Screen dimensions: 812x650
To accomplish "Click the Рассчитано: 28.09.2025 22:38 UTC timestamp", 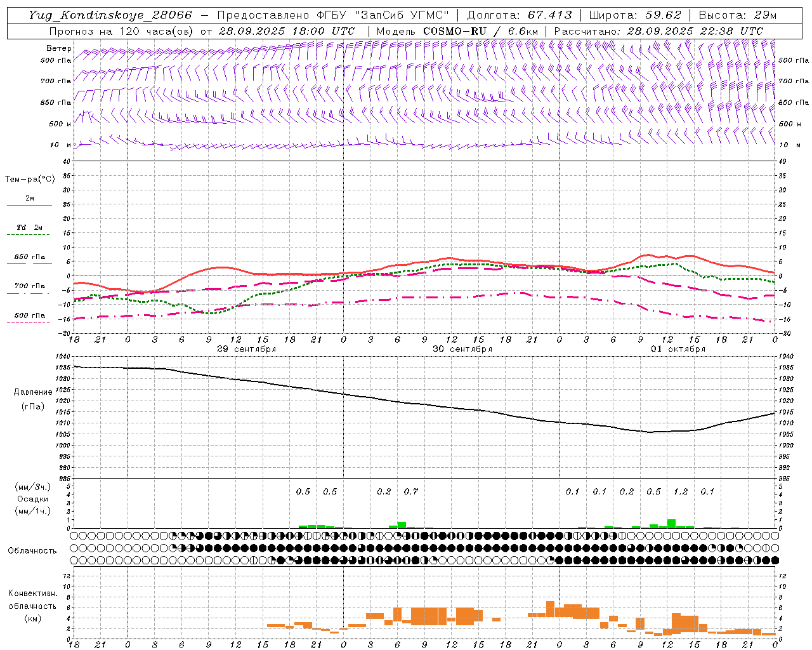I will click(658, 31).
